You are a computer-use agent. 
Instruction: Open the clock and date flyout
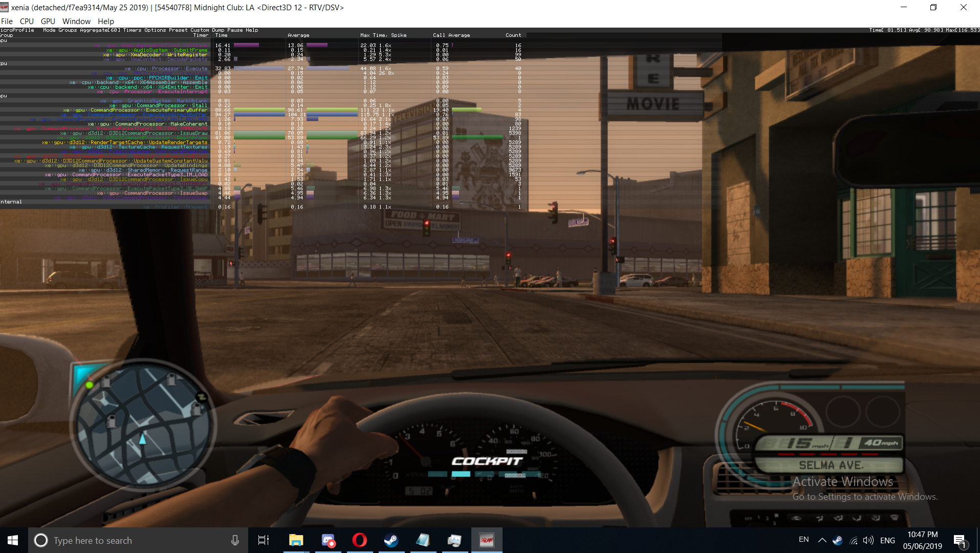pyautogui.click(x=923, y=540)
